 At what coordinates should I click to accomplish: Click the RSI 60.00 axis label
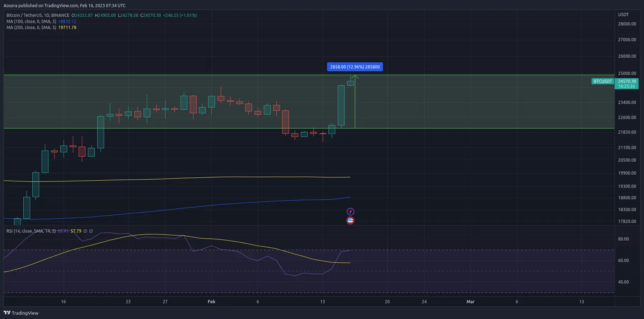623,261
